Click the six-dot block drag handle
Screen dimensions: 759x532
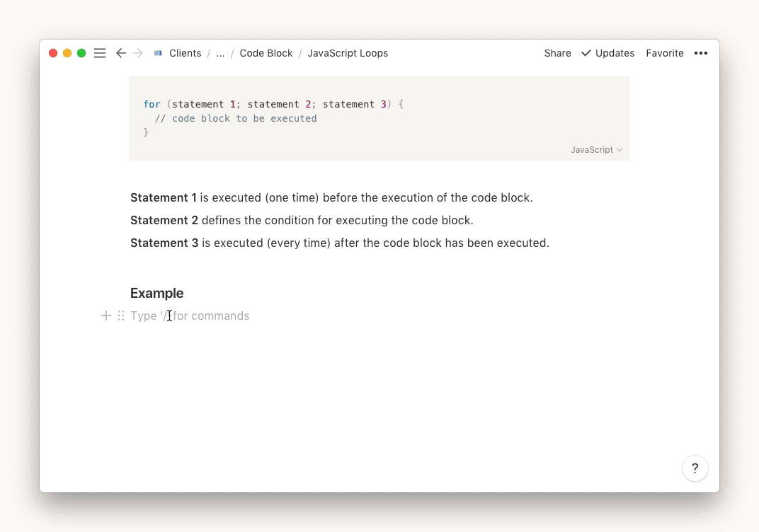pos(121,316)
